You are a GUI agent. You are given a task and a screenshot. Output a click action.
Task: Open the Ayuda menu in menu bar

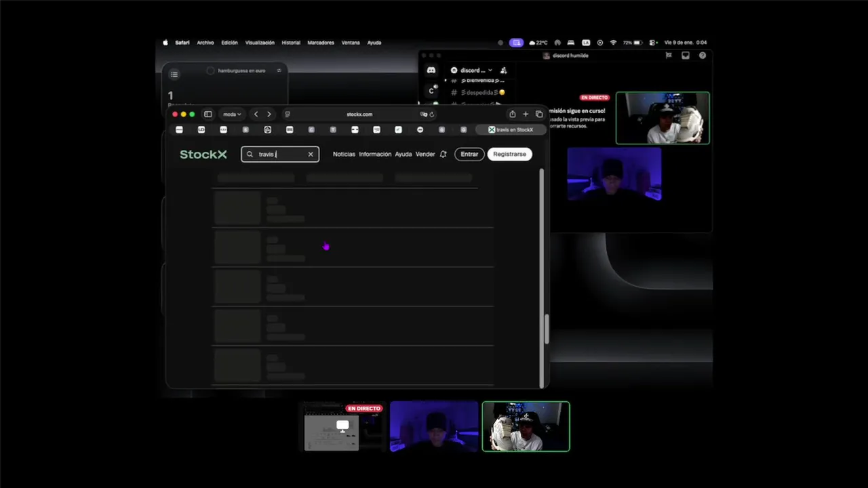pos(374,43)
